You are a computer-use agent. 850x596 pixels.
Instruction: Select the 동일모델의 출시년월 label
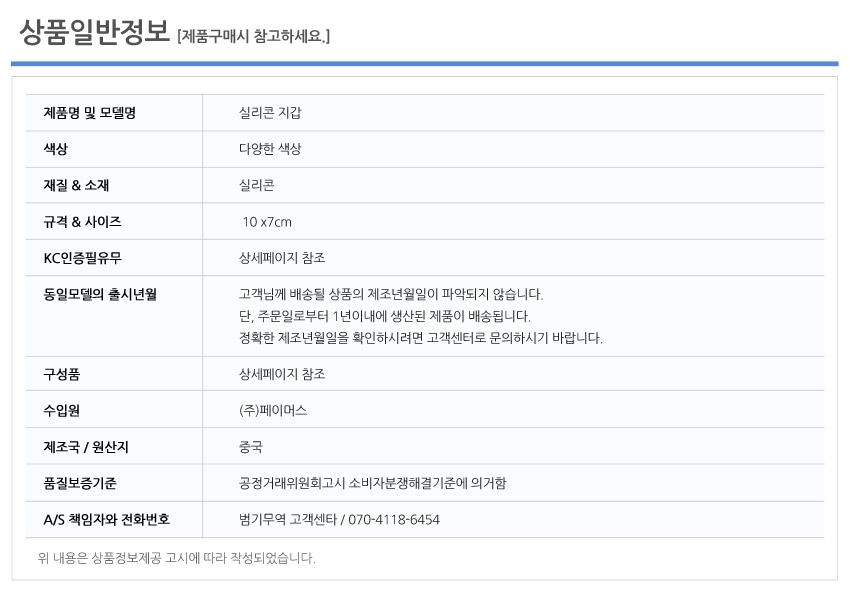(100, 294)
